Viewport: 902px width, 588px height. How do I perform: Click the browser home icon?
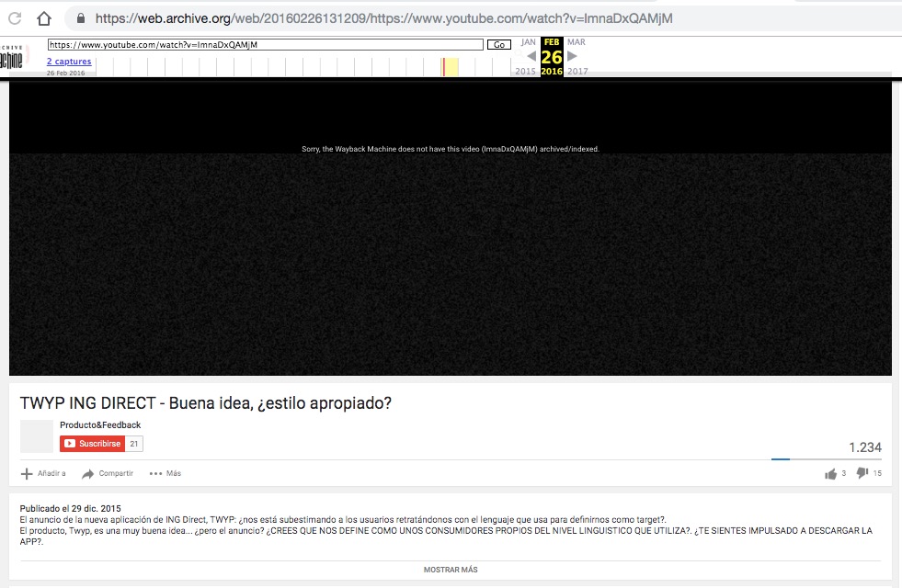click(43, 18)
